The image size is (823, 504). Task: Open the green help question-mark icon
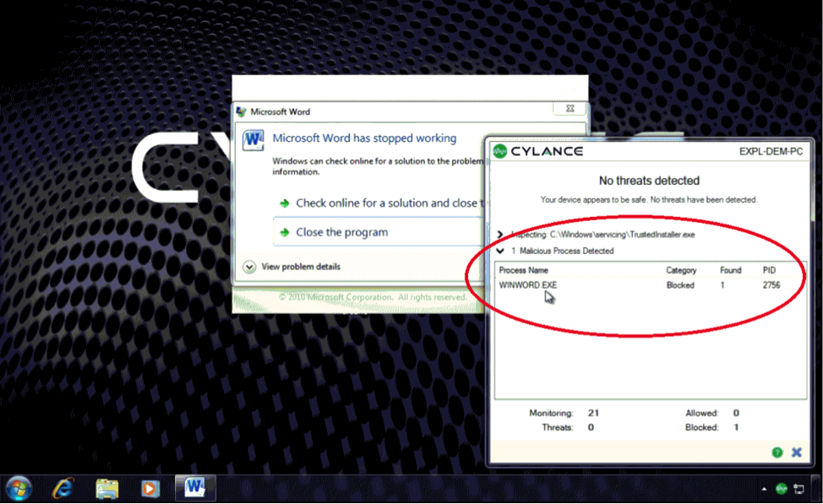point(777,453)
